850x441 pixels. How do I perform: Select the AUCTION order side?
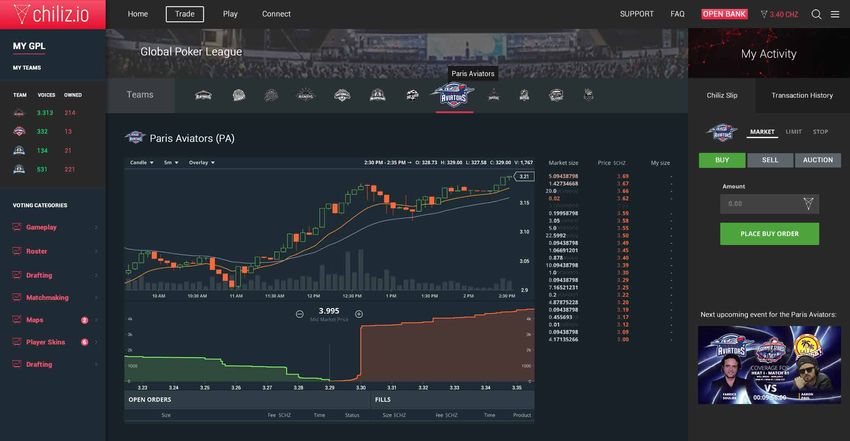(818, 160)
